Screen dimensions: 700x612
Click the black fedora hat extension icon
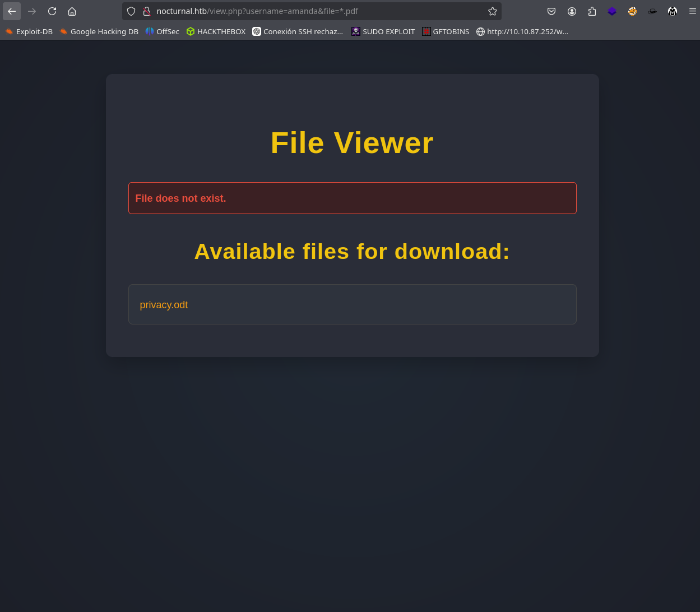click(652, 11)
